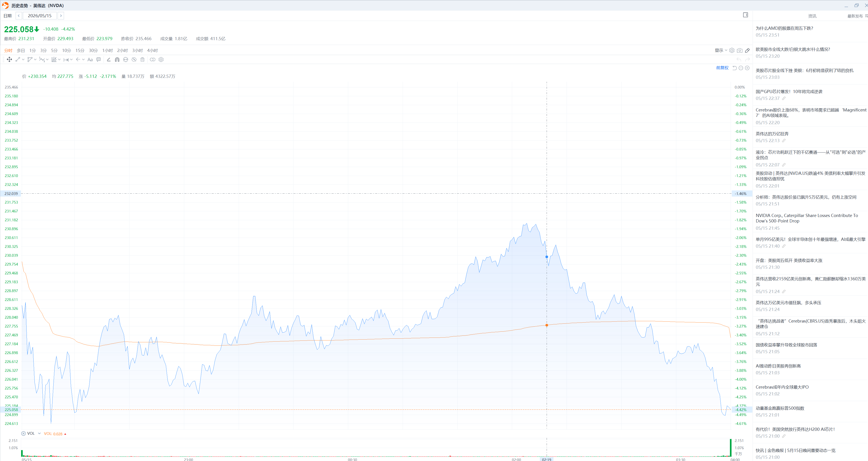The height and width of the screenshot is (461, 868).
Task: Expand polygon shape tool options arrow
Action: click(35, 60)
